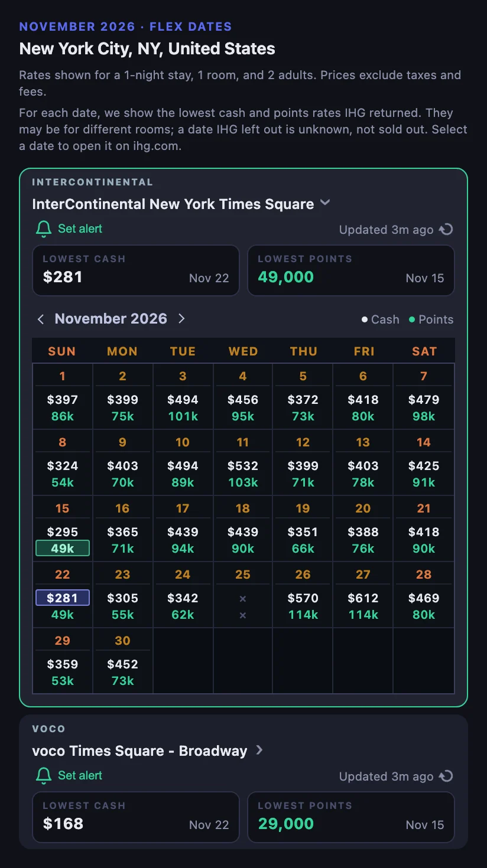Select November 29 with $359 rate
Viewport: 487px width, 868px height.
pyautogui.click(x=63, y=661)
